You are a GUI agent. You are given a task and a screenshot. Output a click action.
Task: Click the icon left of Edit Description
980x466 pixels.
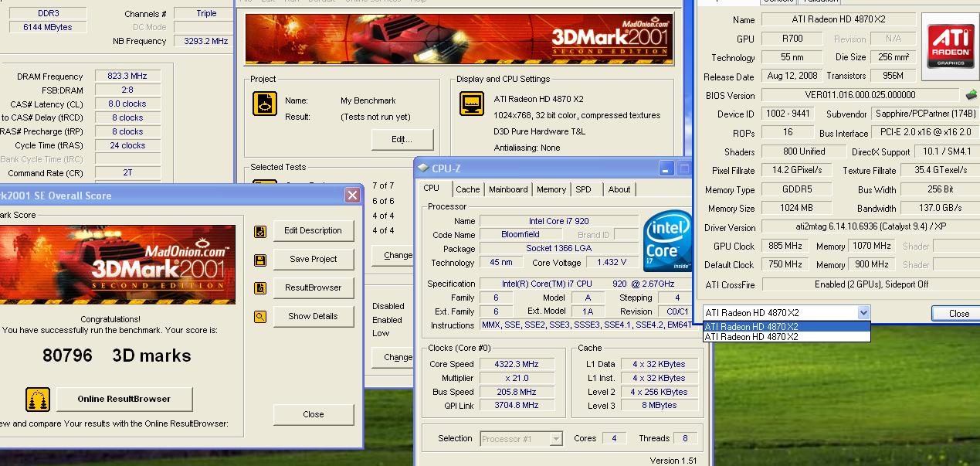pyautogui.click(x=260, y=230)
